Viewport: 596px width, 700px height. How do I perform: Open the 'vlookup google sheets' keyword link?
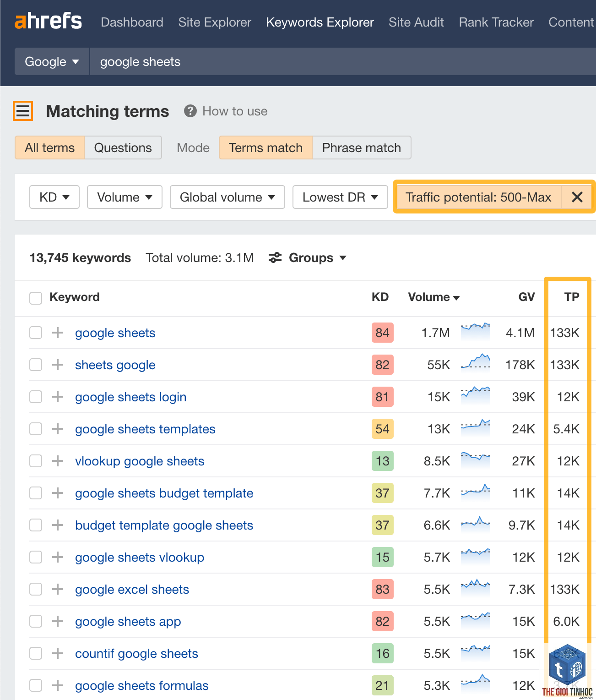coord(140,461)
